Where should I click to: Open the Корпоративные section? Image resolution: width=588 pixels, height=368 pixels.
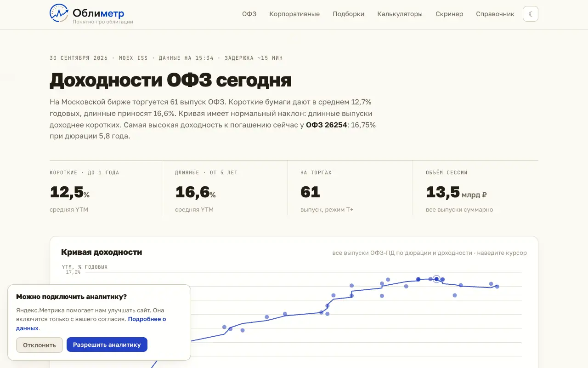(x=294, y=14)
